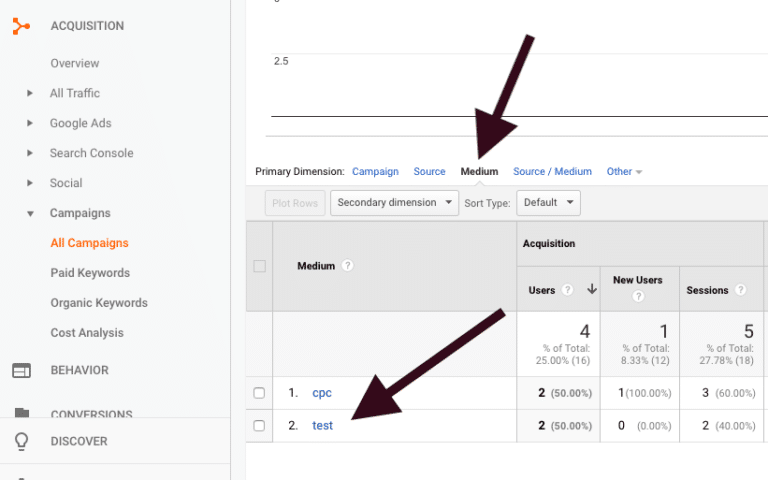The width and height of the screenshot is (768, 480).
Task: Click test row New Users 0 (0.00%)
Action: (644, 426)
